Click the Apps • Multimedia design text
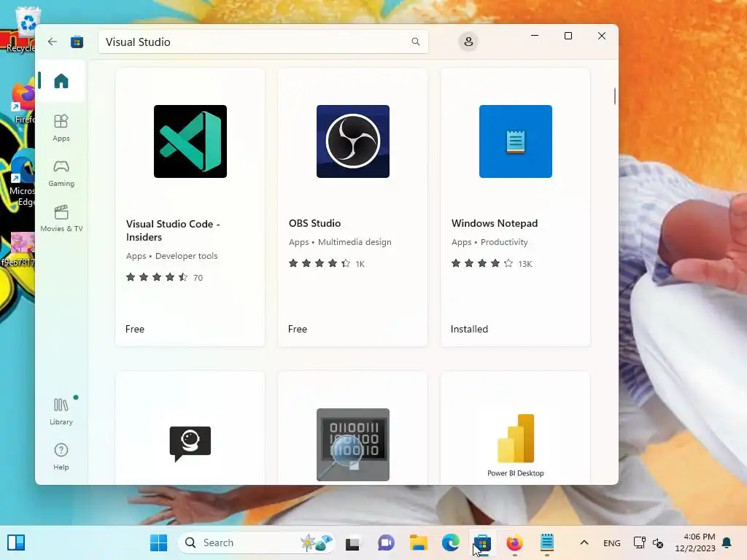 click(x=340, y=242)
